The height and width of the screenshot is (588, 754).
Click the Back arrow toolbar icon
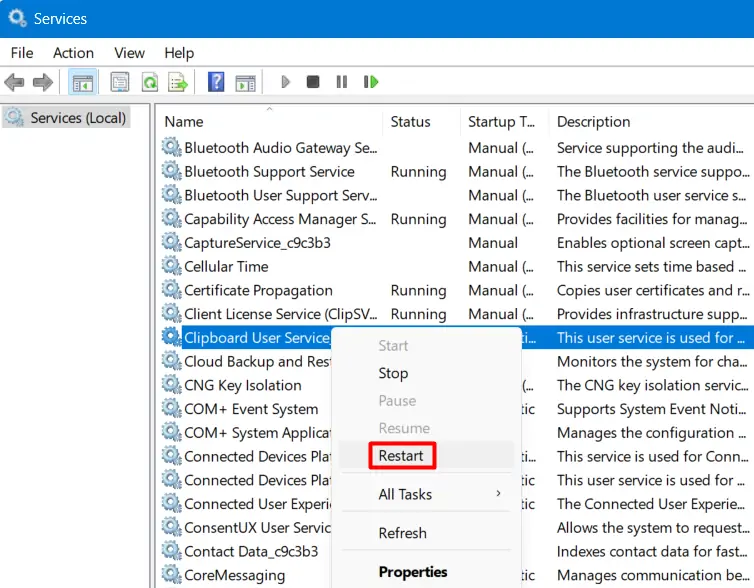click(x=14, y=82)
